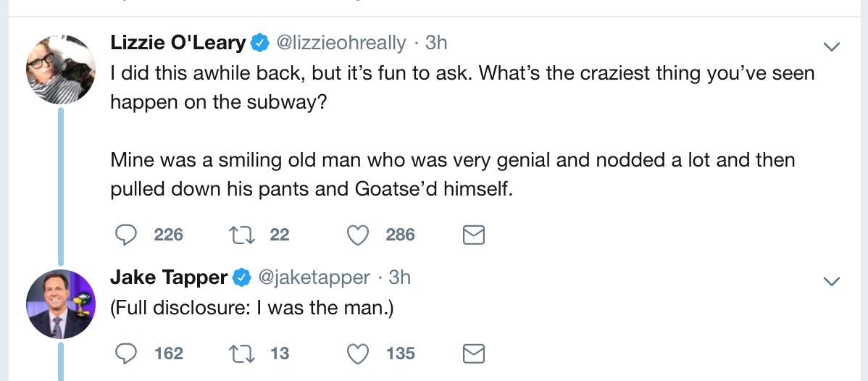This screenshot has width=868, height=381.
Task: Expand the caret menu on Jake Tapper's tweet
Action: (x=832, y=280)
